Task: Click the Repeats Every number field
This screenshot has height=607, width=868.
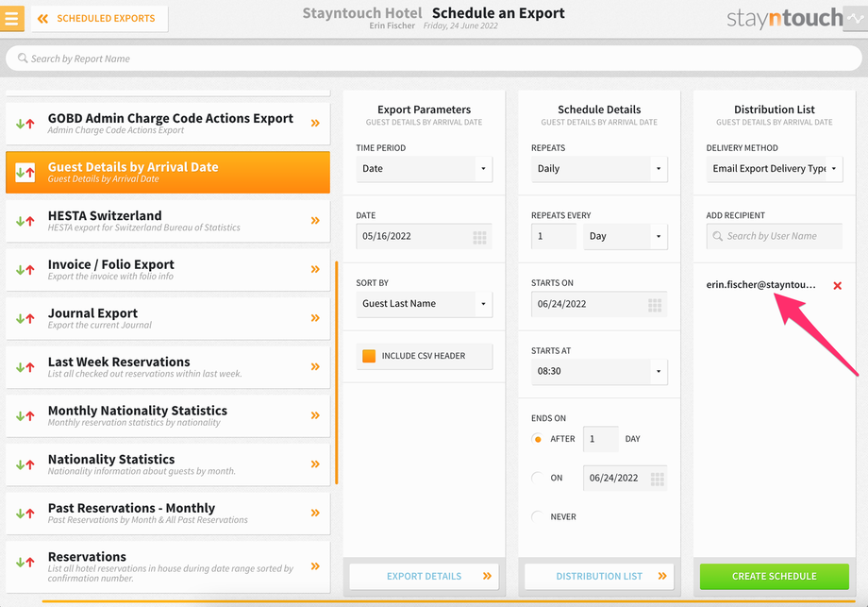Action: (x=554, y=237)
